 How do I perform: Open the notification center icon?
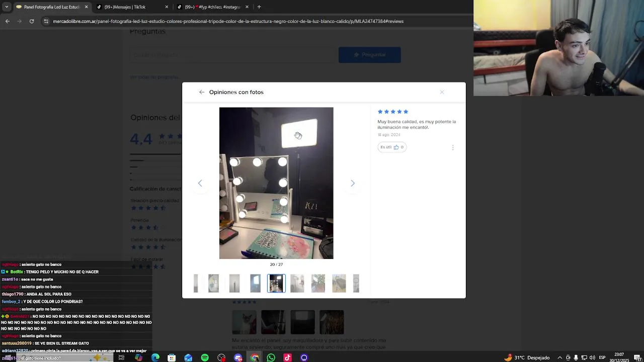(637, 357)
